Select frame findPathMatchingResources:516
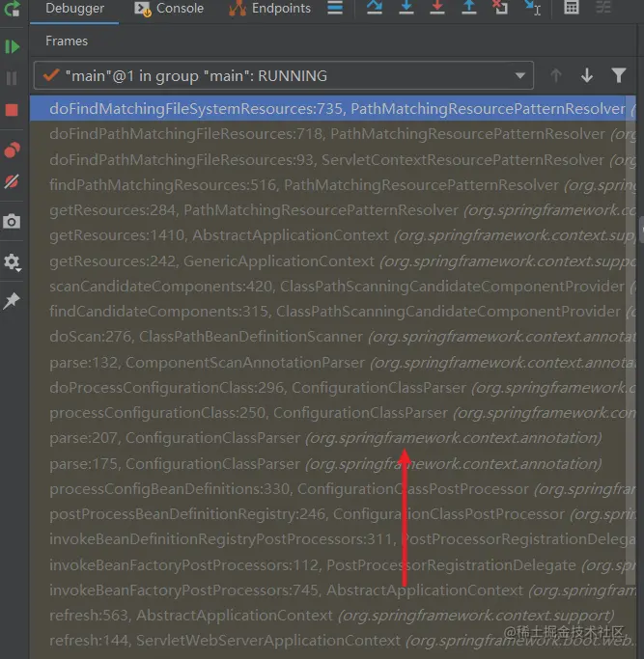This screenshot has width=644, height=659. (x=332, y=185)
